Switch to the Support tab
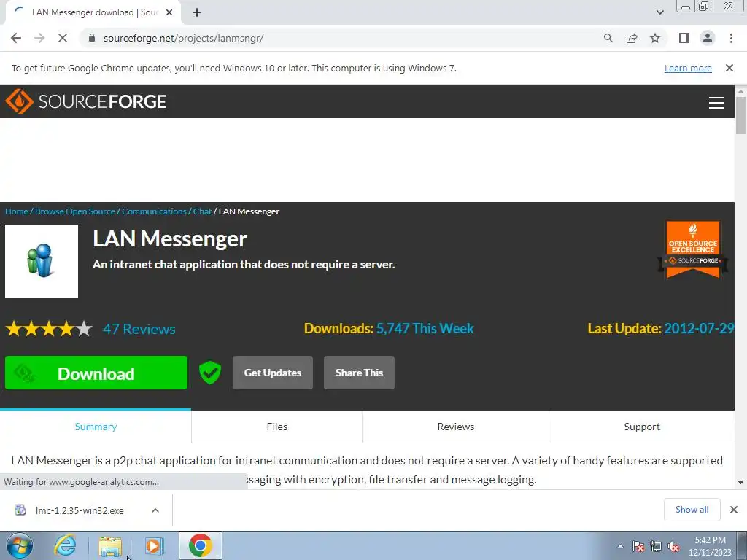 pos(642,427)
